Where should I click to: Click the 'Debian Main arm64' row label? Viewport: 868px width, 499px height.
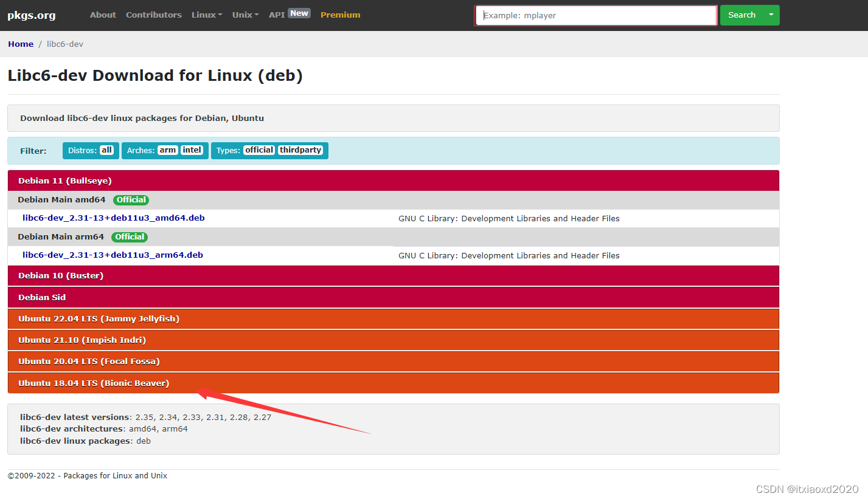click(x=61, y=236)
